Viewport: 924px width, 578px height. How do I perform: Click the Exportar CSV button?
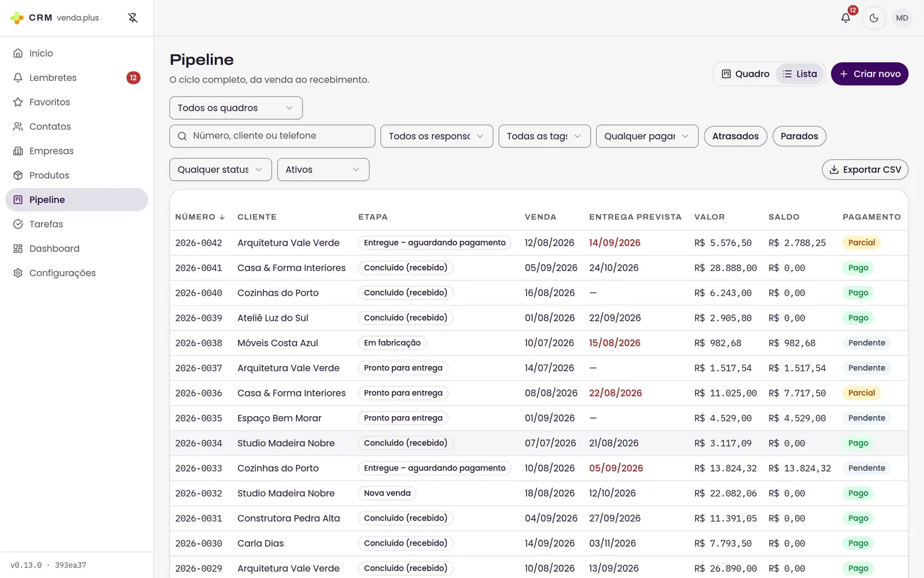(x=865, y=170)
